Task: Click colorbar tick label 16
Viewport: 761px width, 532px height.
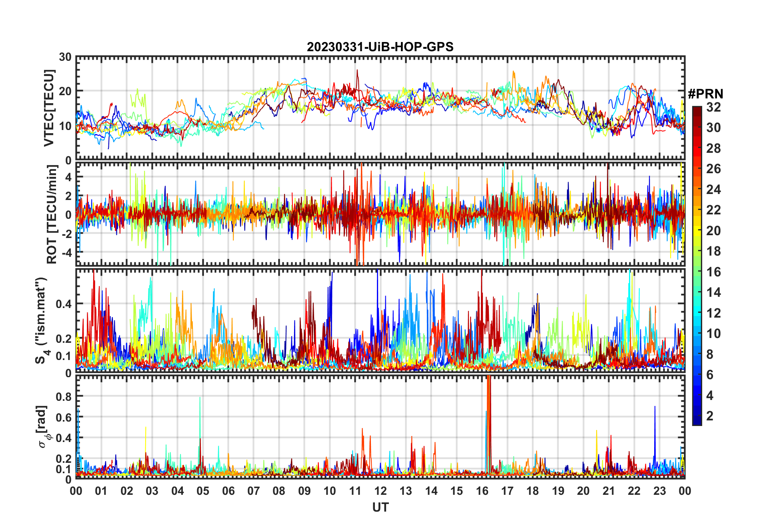Action: pos(713,272)
